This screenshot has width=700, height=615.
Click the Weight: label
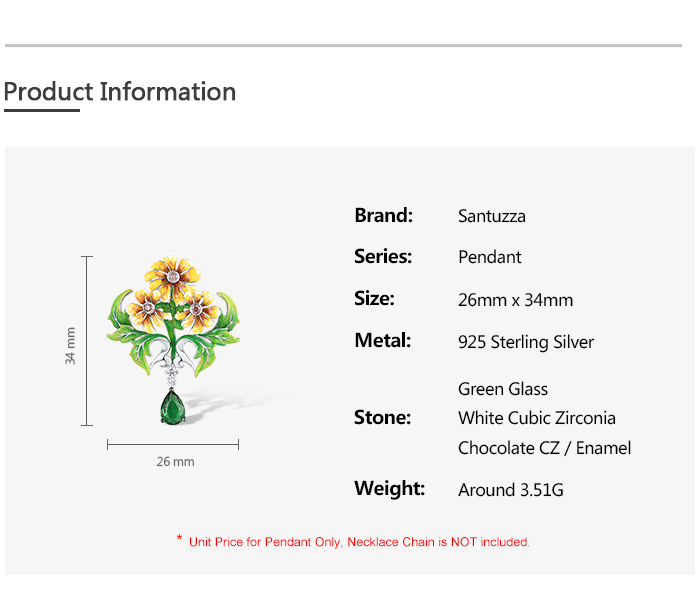389,489
